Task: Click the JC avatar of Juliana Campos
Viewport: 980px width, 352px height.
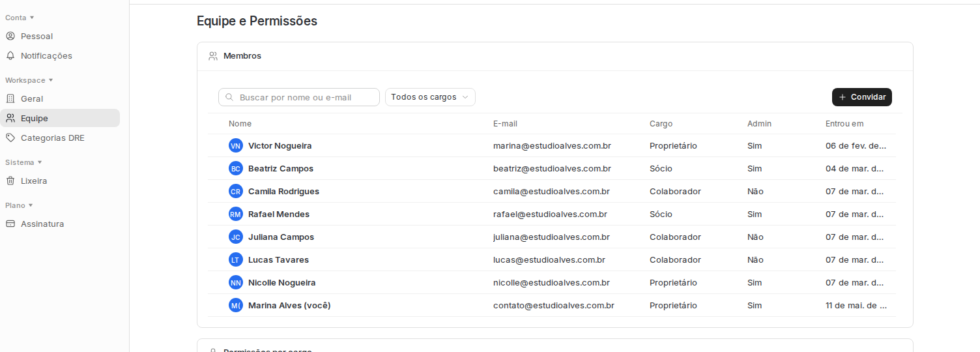Action: point(236,237)
